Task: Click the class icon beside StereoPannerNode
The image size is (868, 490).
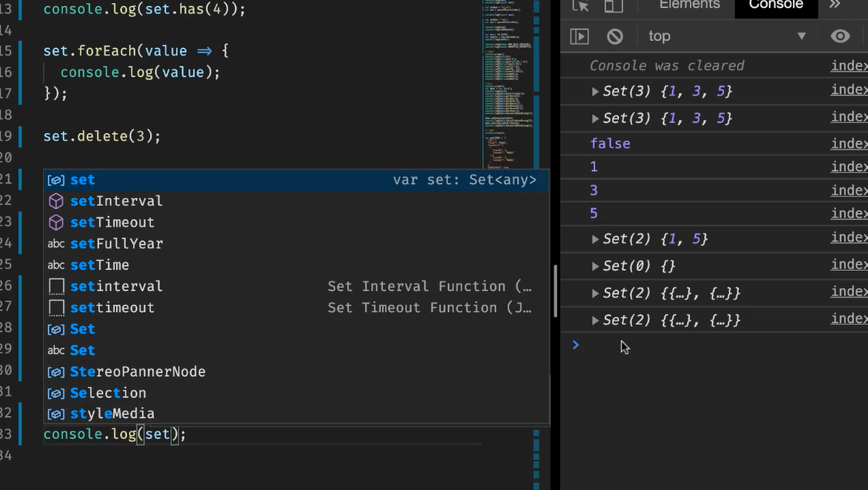Action: coord(55,371)
